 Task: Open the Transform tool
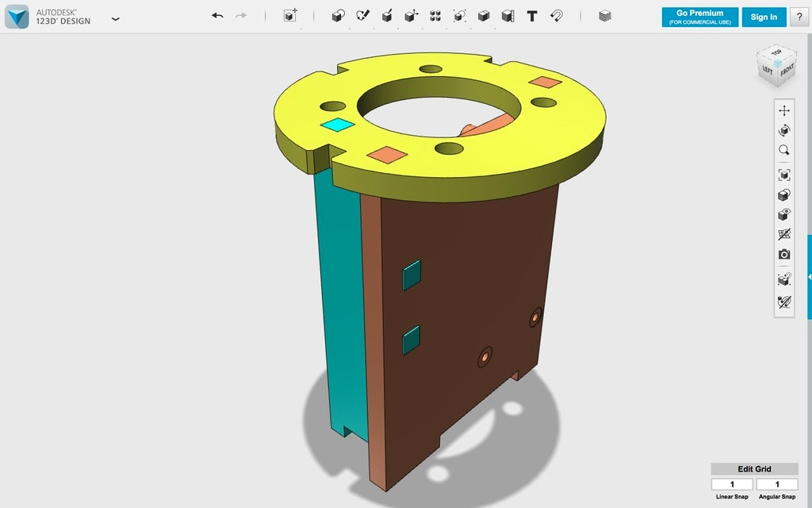(290, 16)
